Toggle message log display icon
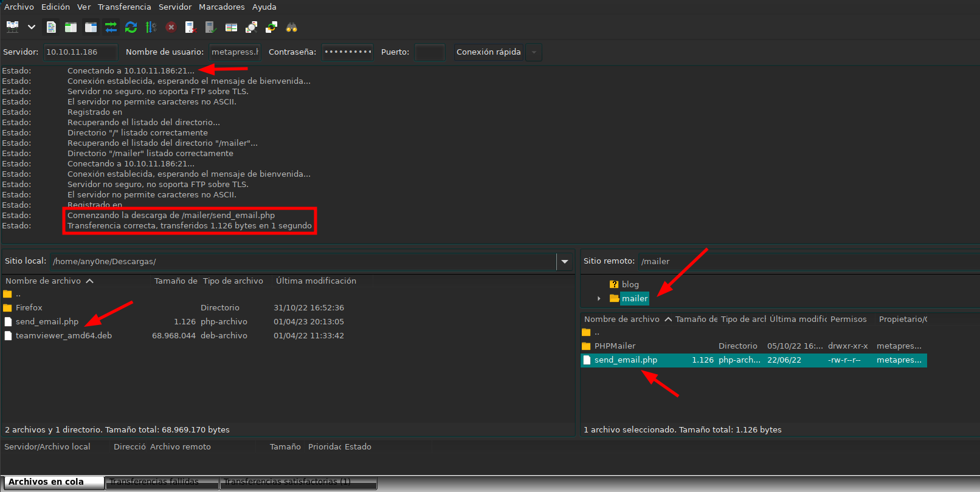Image resolution: width=980 pixels, height=492 pixels. click(x=51, y=27)
